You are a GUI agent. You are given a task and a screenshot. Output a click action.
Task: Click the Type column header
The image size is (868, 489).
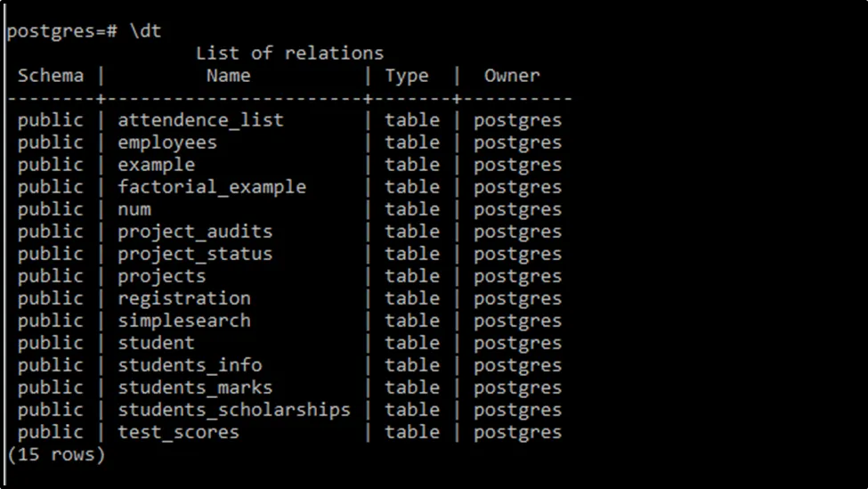click(x=407, y=76)
